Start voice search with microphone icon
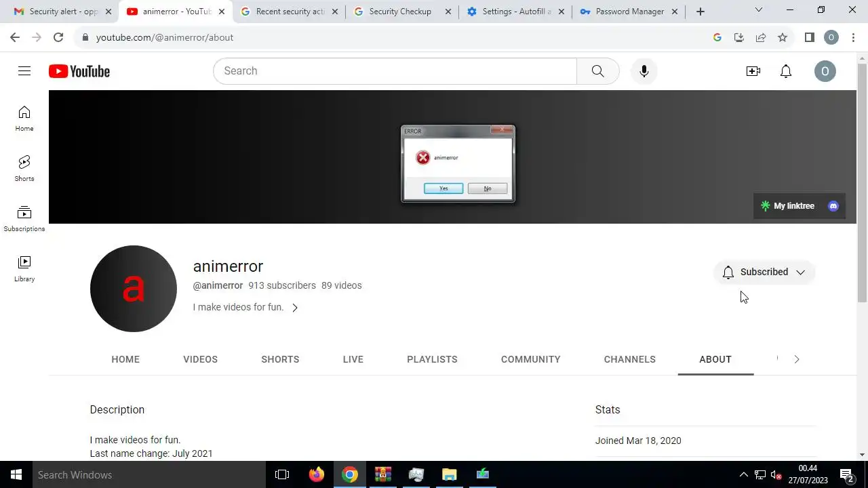The image size is (868, 488). [x=644, y=71]
